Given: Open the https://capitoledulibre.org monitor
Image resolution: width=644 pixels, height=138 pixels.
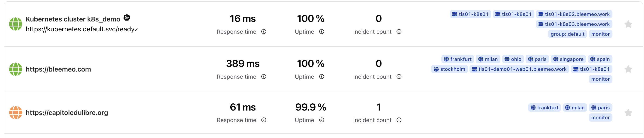Looking at the screenshot, I should tap(67, 113).
